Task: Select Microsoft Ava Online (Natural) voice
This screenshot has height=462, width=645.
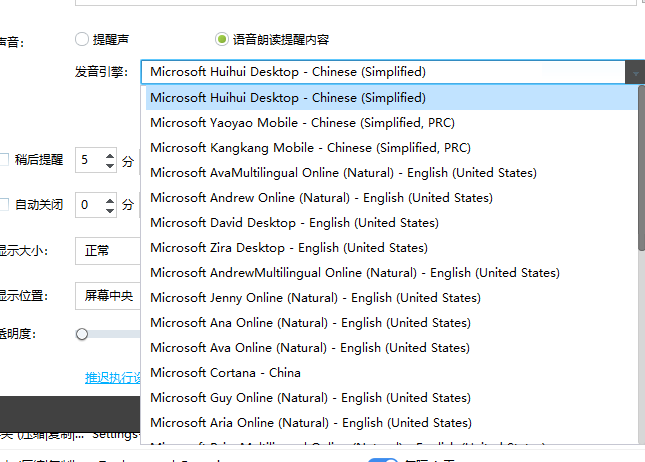Action: click(391, 348)
